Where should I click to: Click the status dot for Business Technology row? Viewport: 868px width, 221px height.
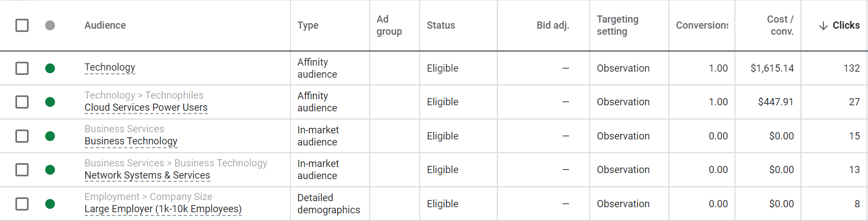(x=50, y=136)
